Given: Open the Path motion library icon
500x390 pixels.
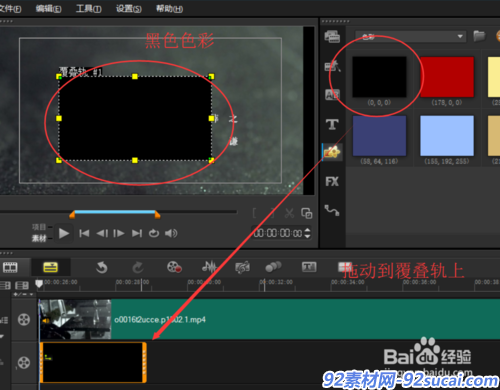Looking at the screenshot, I should coord(332,210).
